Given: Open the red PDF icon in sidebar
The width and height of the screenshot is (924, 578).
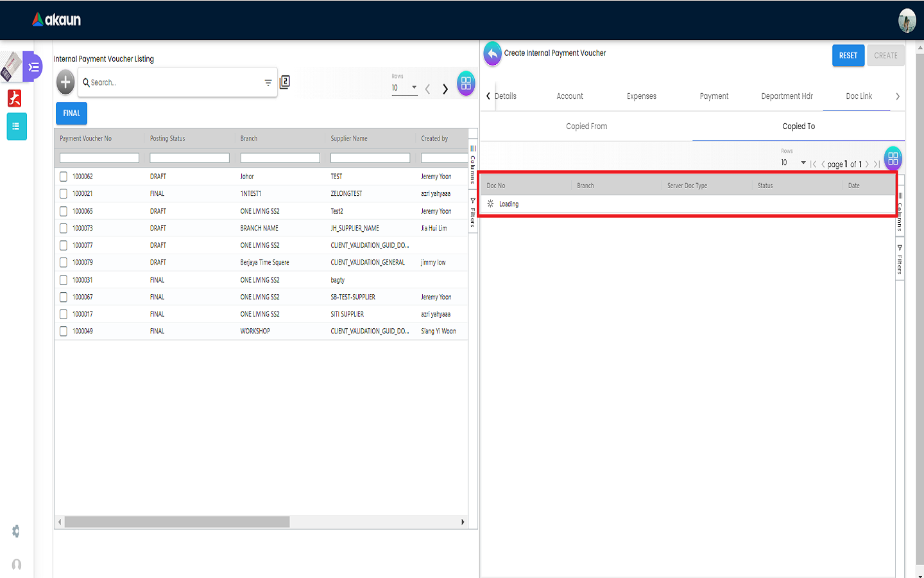Looking at the screenshot, I should (15, 98).
